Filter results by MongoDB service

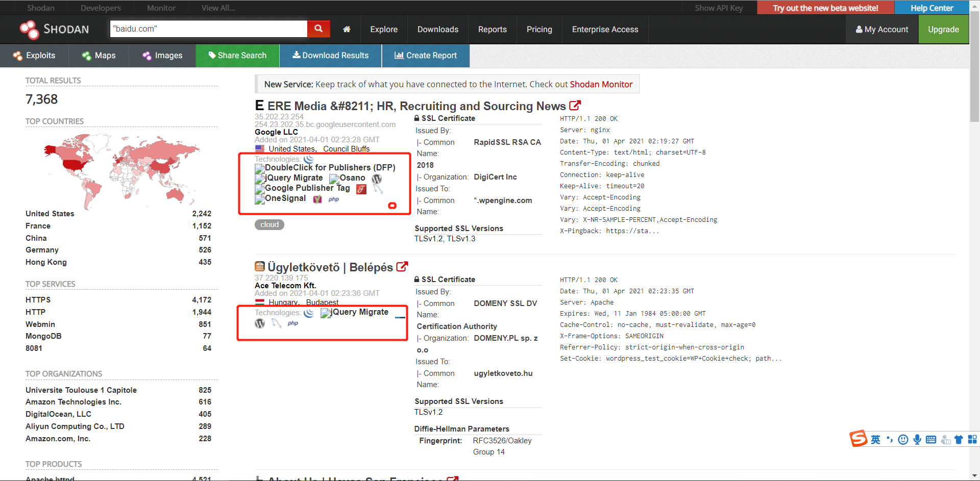[43, 336]
